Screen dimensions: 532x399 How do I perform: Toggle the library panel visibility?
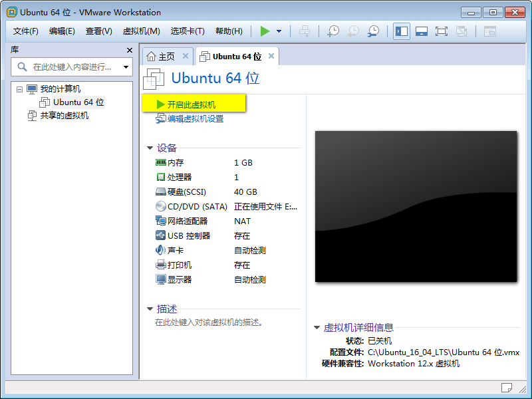coord(402,31)
